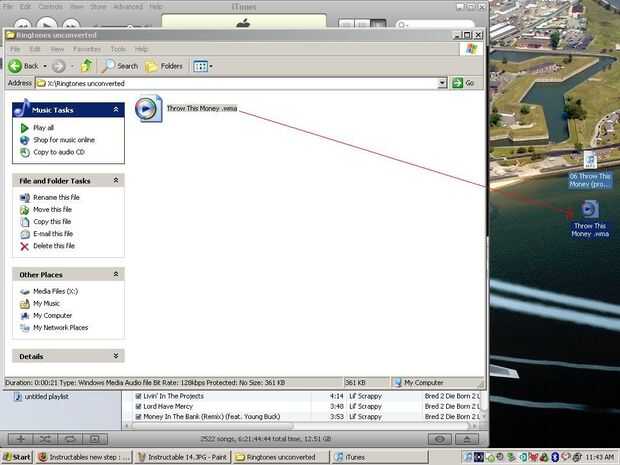
Task: Click E-mail this file
Action: pyautogui.click(x=53, y=234)
